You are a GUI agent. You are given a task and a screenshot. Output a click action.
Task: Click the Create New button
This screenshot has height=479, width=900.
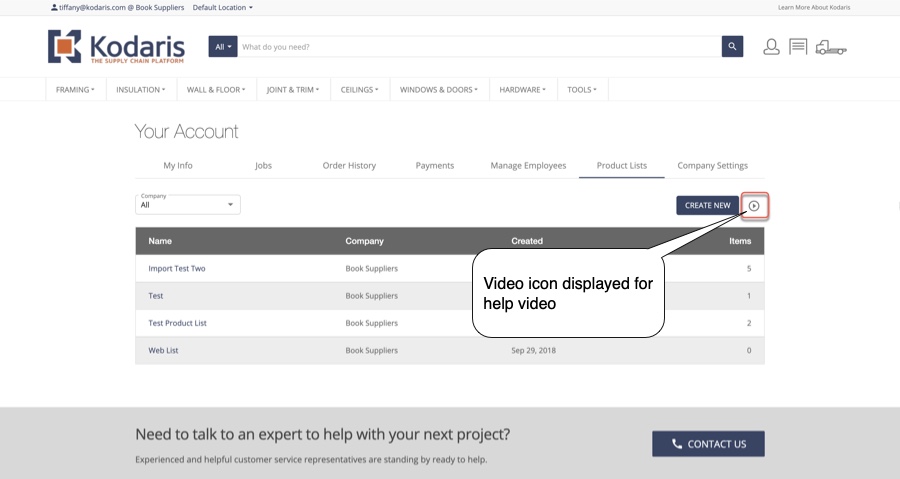pos(707,205)
